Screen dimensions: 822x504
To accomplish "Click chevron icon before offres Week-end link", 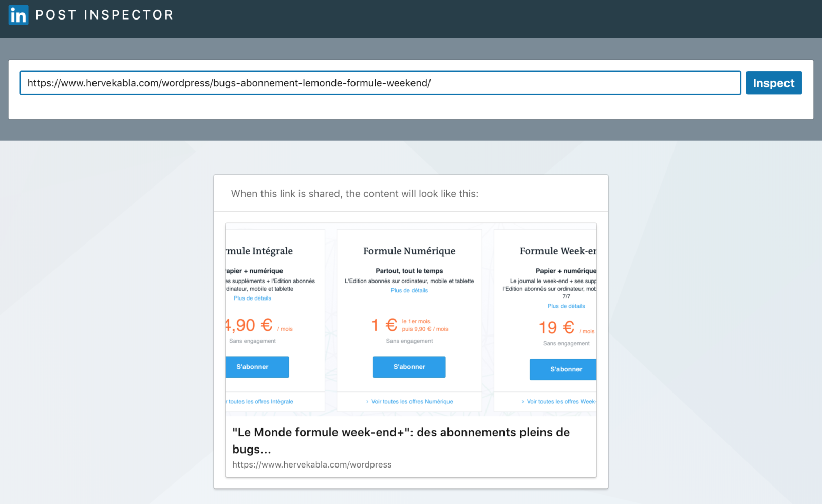I will (522, 402).
